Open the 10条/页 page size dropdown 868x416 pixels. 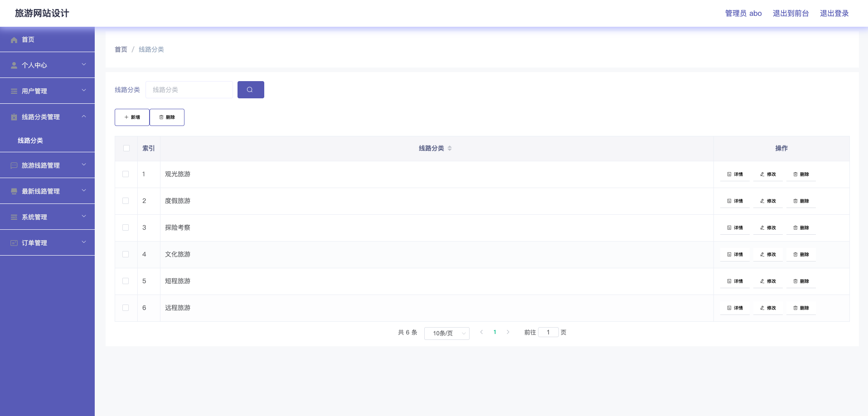point(447,333)
